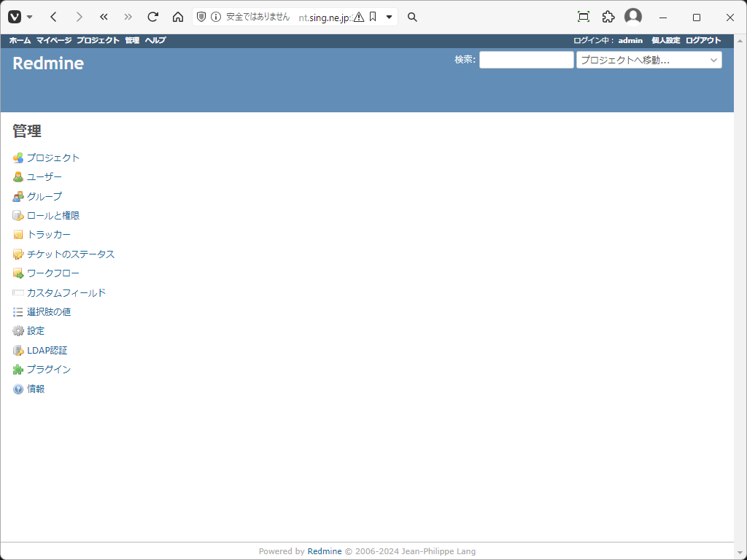Screen dimensions: 747x560
Task: Click the group icon beside グループ
Action: [18, 196]
